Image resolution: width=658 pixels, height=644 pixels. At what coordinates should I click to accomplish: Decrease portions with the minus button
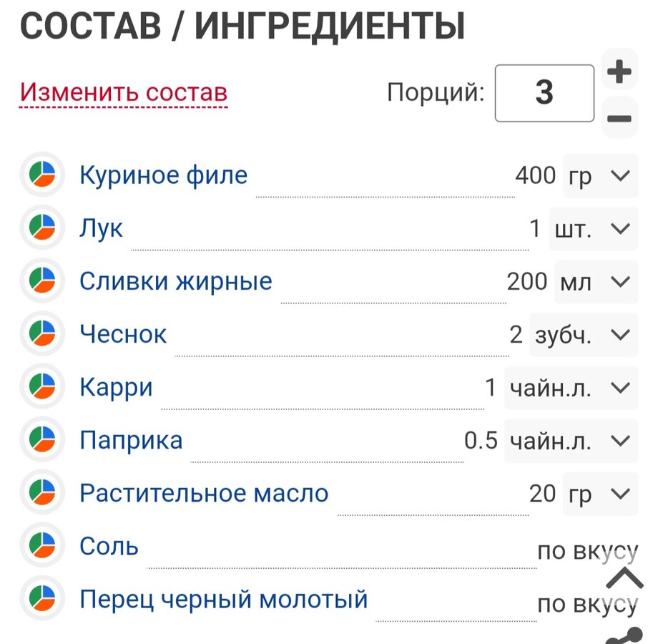click(x=619, y=118)
